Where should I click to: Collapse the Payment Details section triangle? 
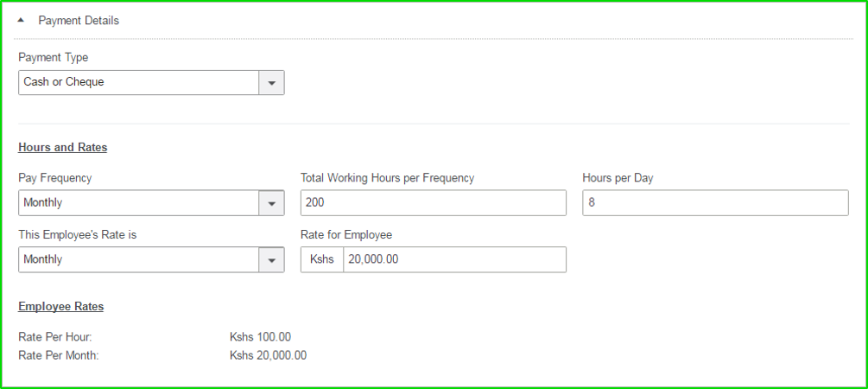click(21, 20)
